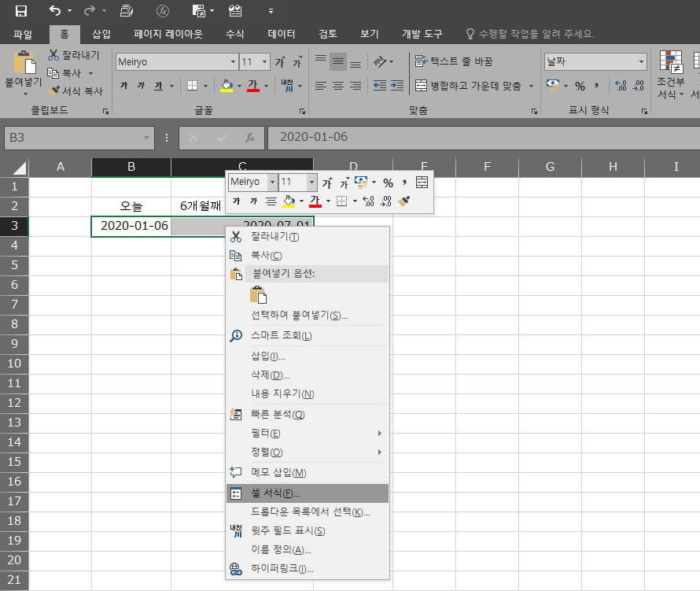
Task: Toggle bold formatting in the ribbon
Action: (124, 85)
